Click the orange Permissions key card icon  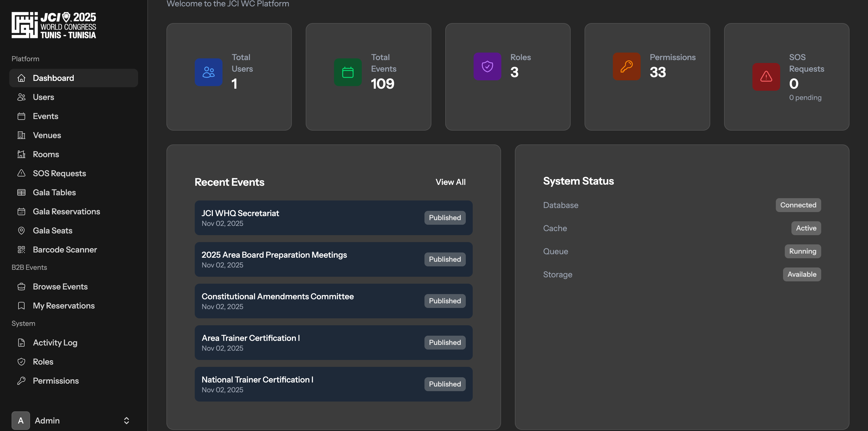pyautogui.click(x=626, y=66)
